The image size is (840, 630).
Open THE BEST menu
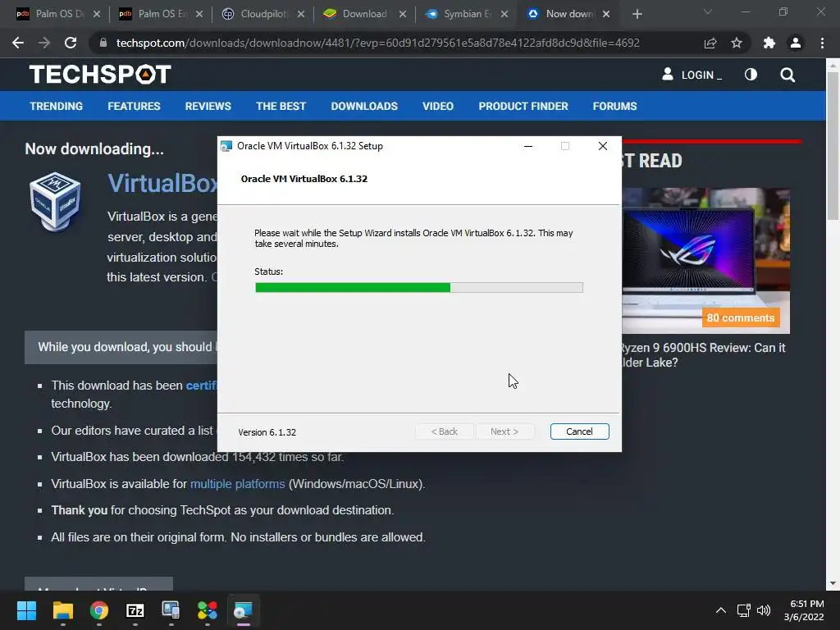281,106
